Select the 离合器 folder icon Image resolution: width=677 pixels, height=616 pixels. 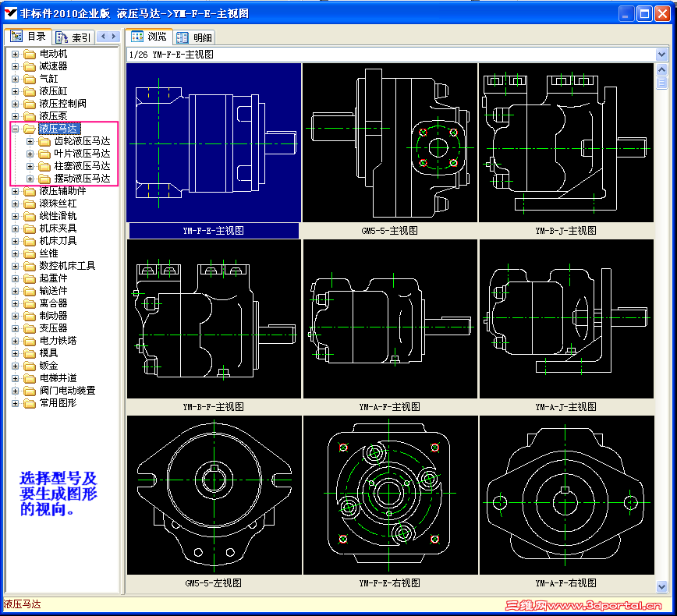(x=30, y=304)
